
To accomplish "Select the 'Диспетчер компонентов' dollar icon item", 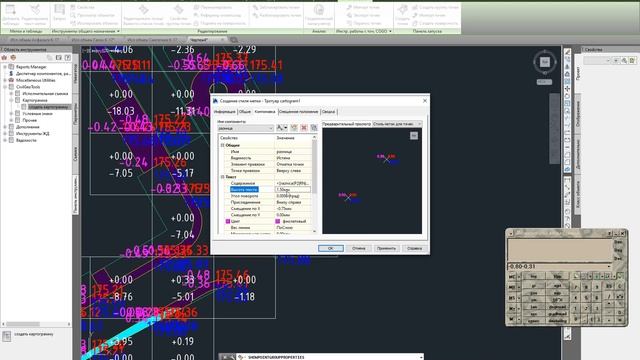I will pos(11,73).
